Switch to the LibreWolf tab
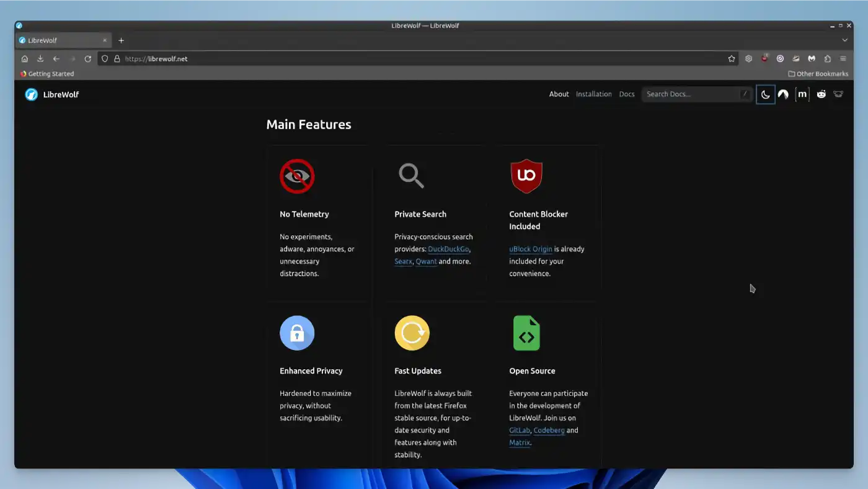The image size is (868, 489). tap(59, 40)
